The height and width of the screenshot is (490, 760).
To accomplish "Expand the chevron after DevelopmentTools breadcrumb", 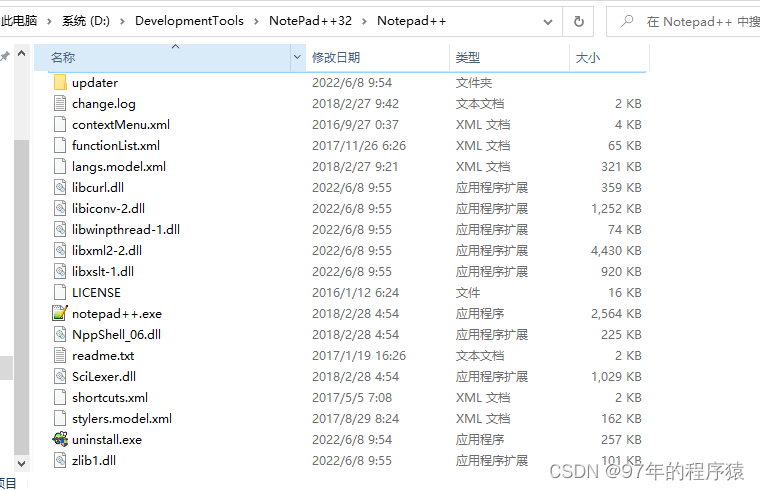I will click(x=256, y=21).
